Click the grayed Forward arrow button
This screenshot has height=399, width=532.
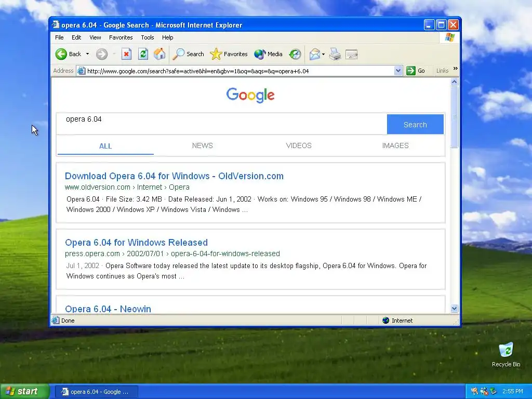(102, 54)
